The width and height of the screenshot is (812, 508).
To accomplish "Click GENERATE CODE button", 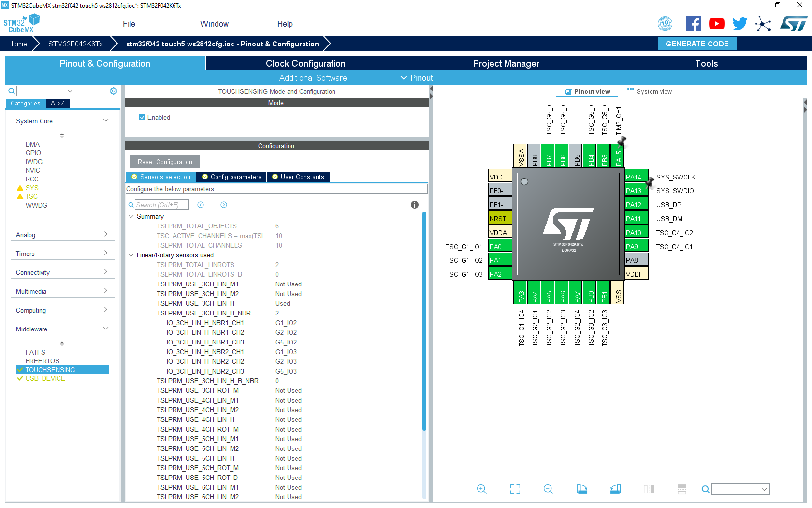I will pos(697,44).
